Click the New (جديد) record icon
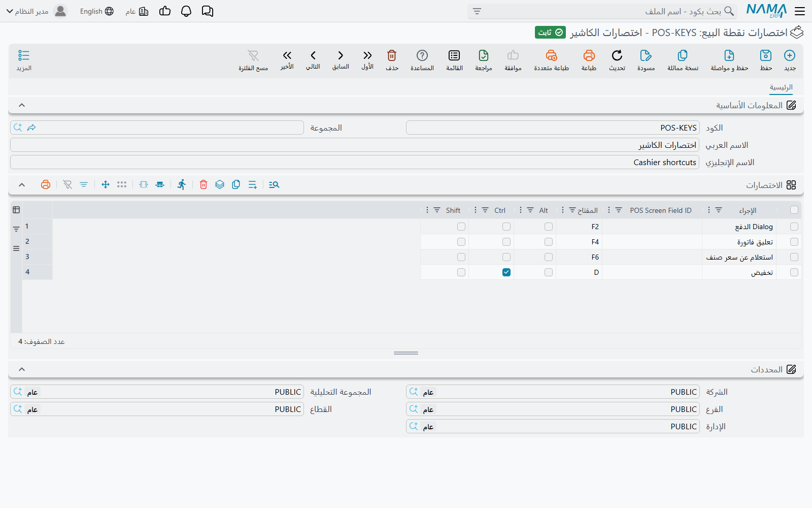 (x=790, y=56)
